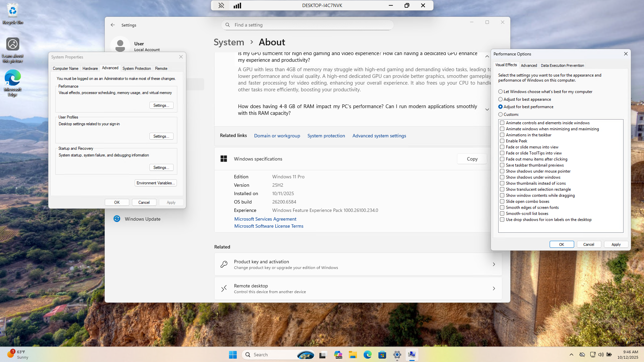Click the Environment Variables button
The height and width of the screenshot is (362, 644).
(155, 183)
